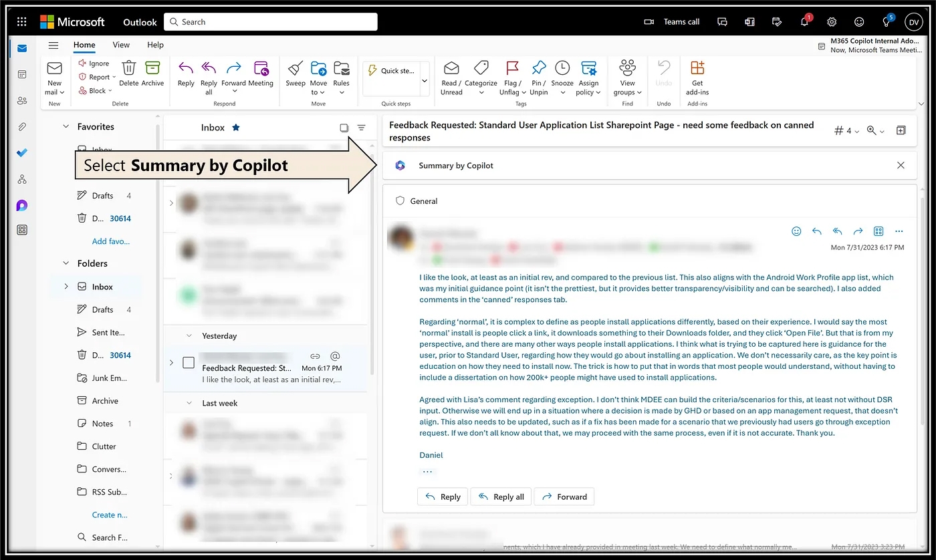Open Calendar from left sidebar
This screenshot has height=560, width=936.
(x=22, y=75)
